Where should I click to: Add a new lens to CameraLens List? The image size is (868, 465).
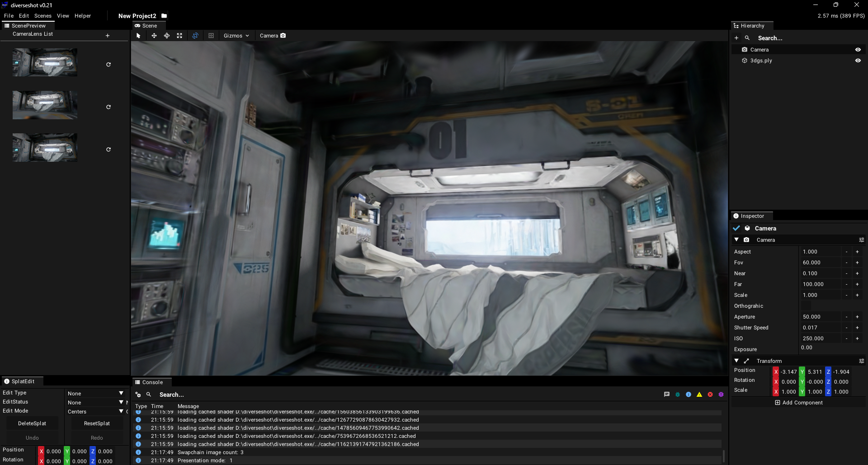coord(108,36)
